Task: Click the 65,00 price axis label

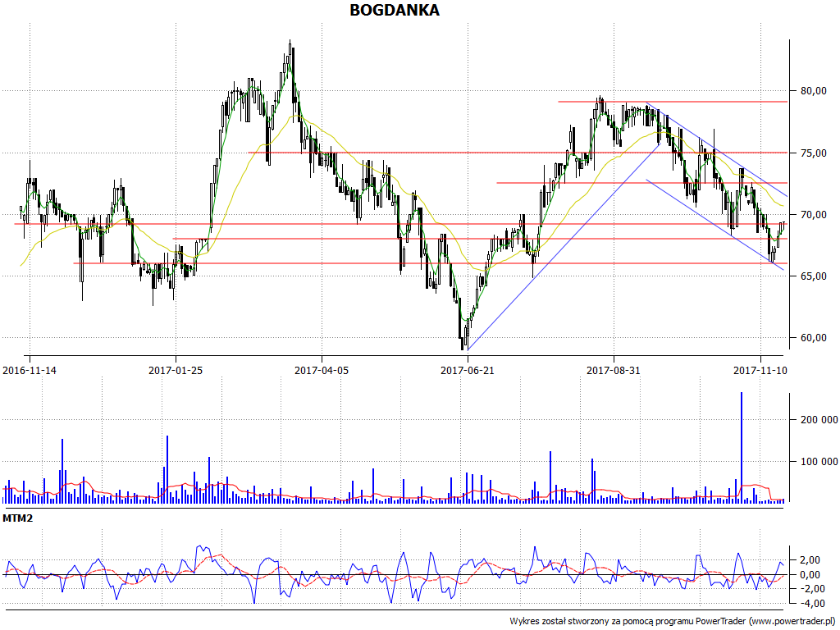Action: click(813, 276)
